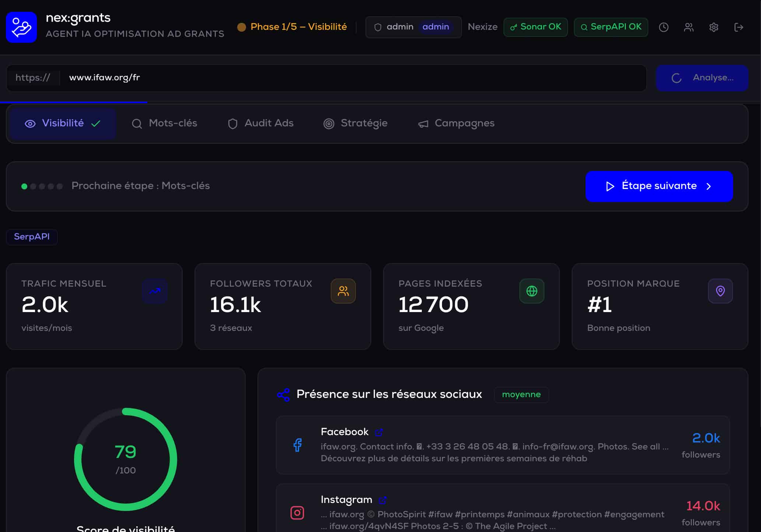Viewport: 761px width, 532px height.
Task: Click the 12 700 Pages Indexées value
Action: [434, 305]
